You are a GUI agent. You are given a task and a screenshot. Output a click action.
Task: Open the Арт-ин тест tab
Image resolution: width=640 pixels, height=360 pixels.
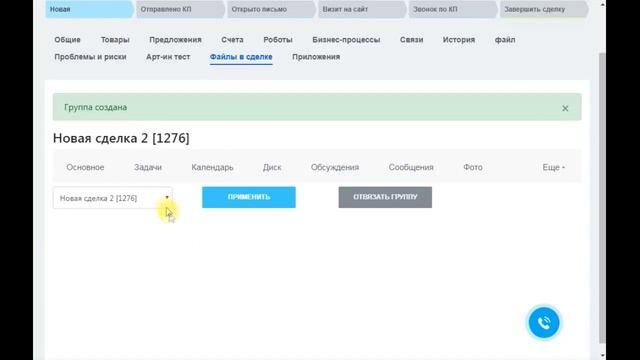(168, 57)
